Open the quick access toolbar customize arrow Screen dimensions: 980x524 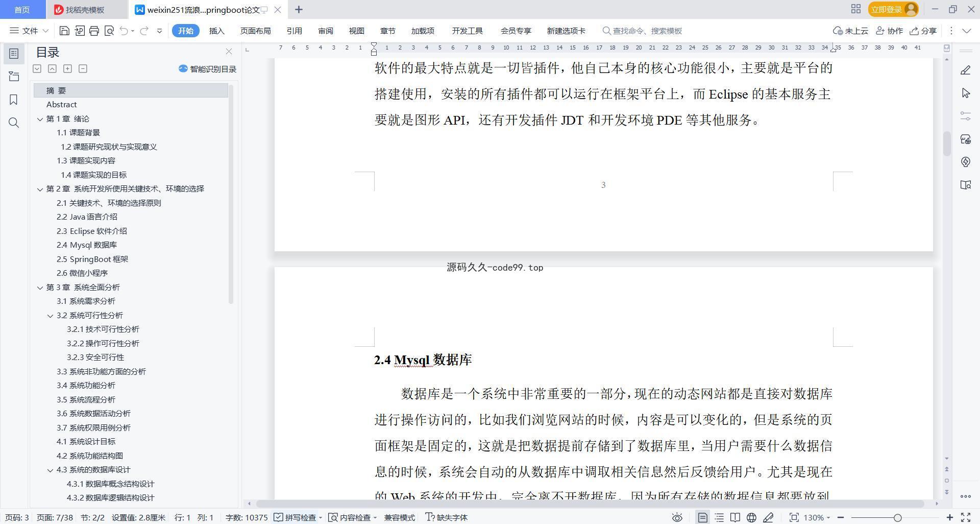159,31
